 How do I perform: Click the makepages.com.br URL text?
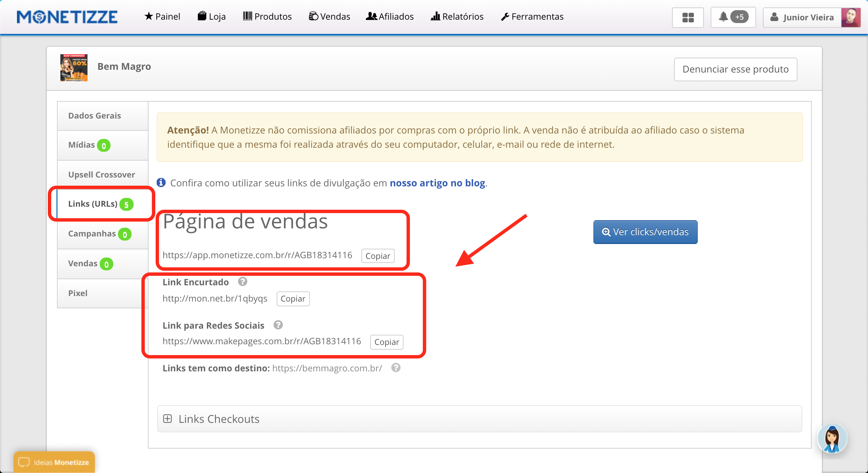(262, 341)
